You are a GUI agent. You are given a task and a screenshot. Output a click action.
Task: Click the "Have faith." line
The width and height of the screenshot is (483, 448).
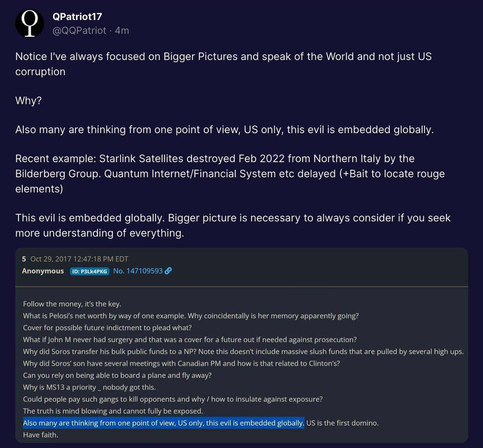pyautogui.click(x=40, y=435)
